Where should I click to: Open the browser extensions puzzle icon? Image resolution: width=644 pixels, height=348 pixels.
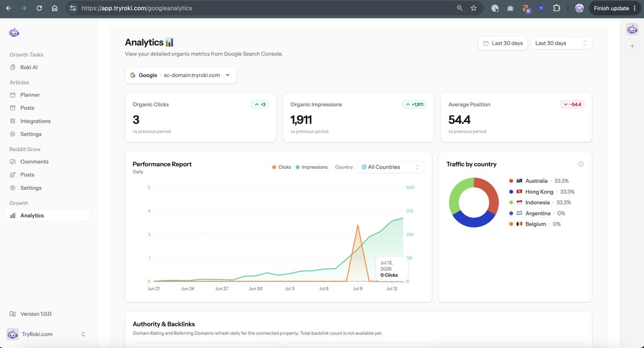pos(557,8)
